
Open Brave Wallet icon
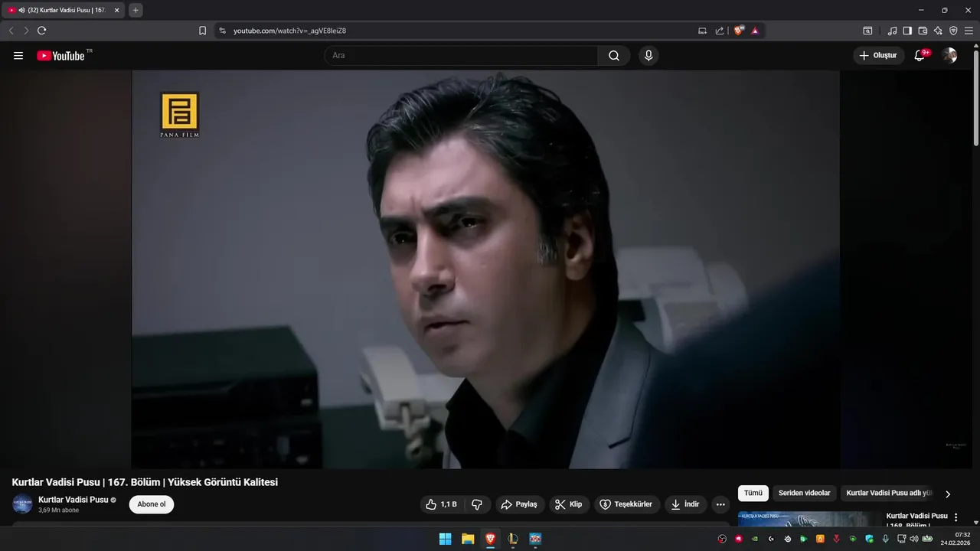[923, 31]
